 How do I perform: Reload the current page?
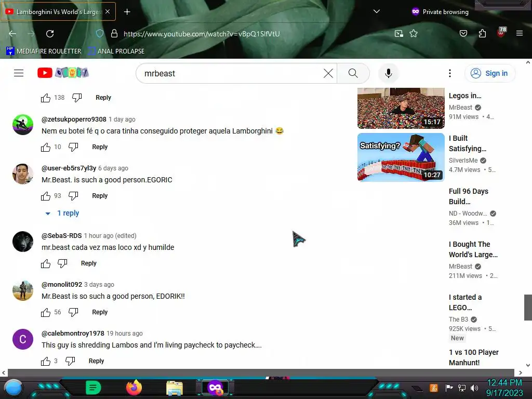click(50, 34)
